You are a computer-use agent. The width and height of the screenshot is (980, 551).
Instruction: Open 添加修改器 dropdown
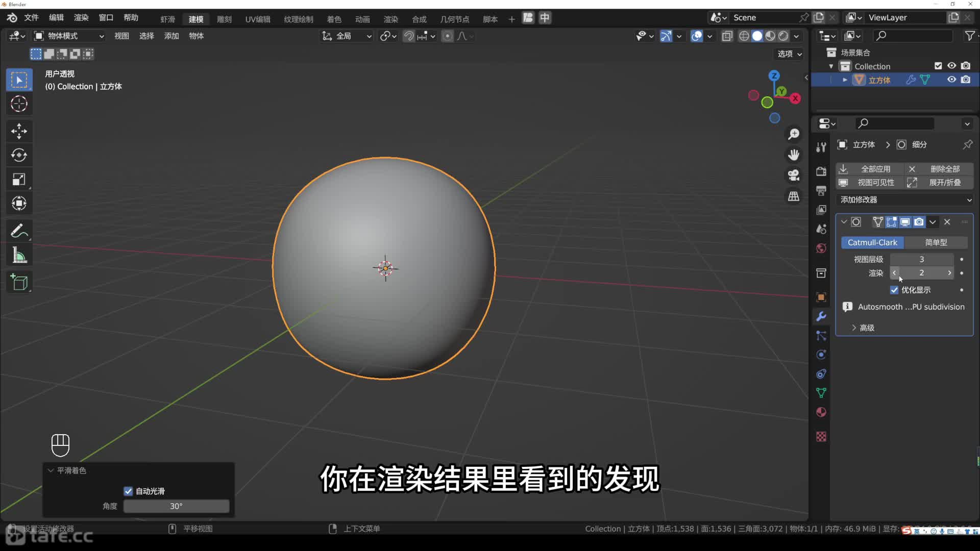[x=904, y=200]
